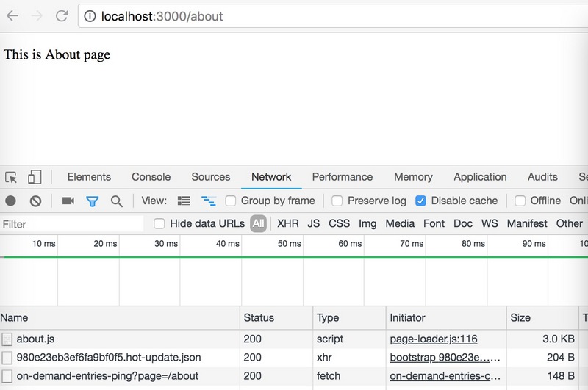588x390 pixels.
Task: Select the about.js request row
Action: coord(35,339)
